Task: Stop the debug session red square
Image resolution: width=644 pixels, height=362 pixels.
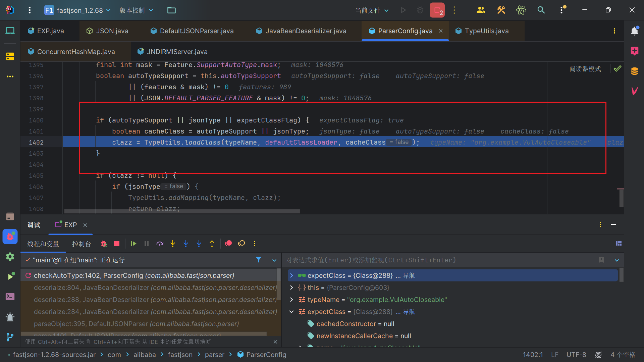Action: pos(117,244)
